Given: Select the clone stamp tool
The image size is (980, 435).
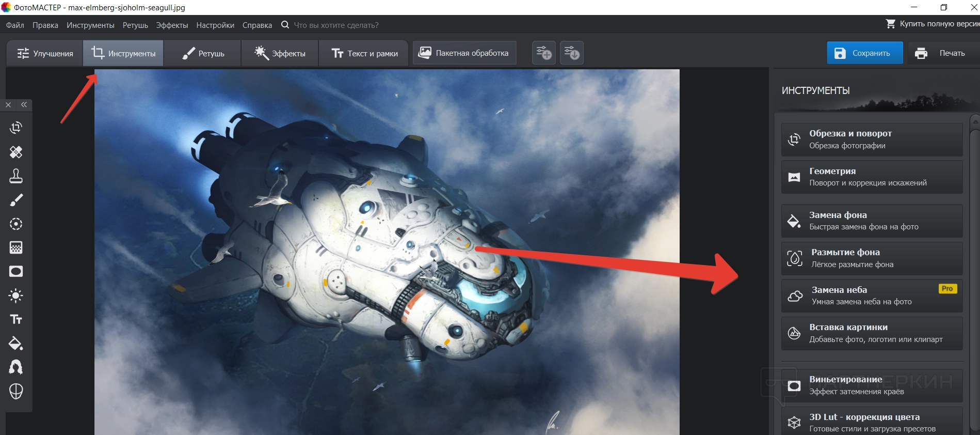Looking at the screenshot, I should tap(16, 176).
